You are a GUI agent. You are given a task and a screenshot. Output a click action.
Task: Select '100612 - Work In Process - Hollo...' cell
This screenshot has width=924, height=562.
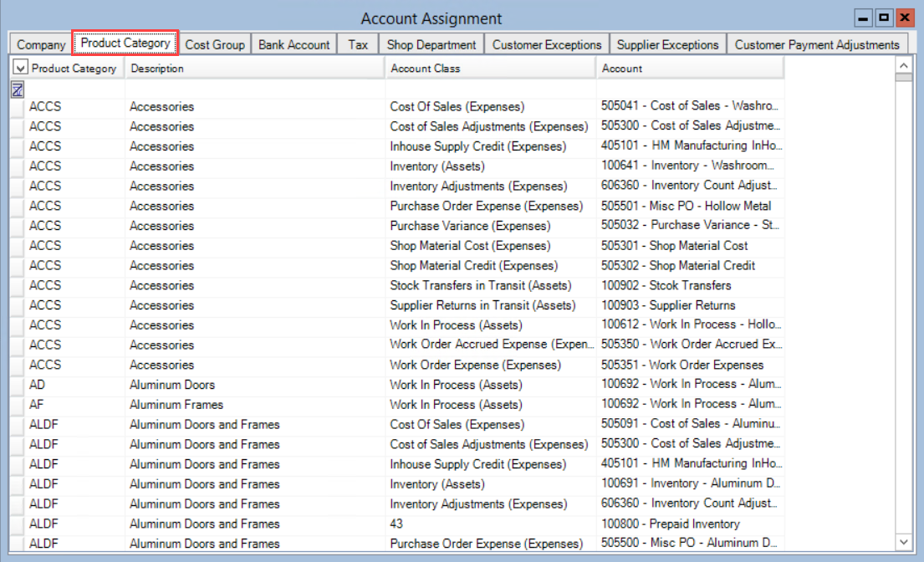click(690, 325)
